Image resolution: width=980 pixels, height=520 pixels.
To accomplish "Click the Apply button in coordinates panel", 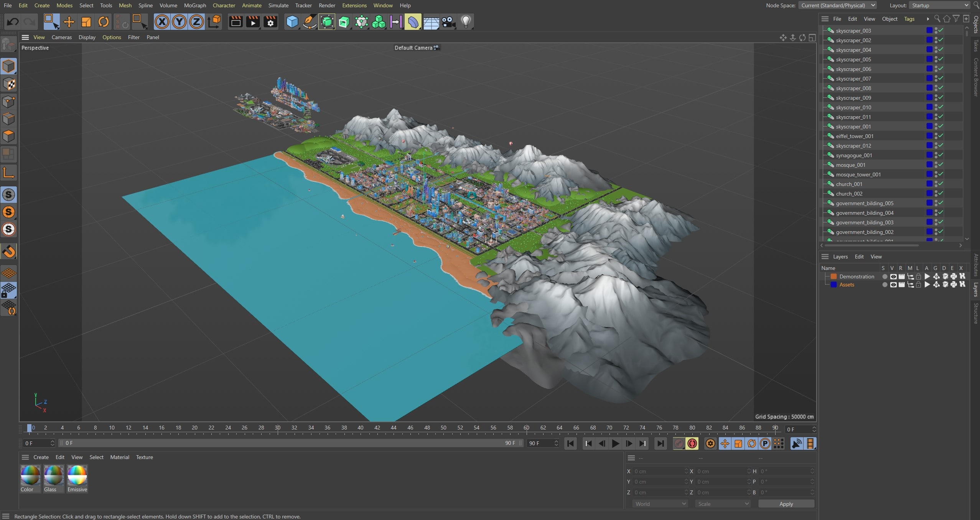I will tap(786, 504).
